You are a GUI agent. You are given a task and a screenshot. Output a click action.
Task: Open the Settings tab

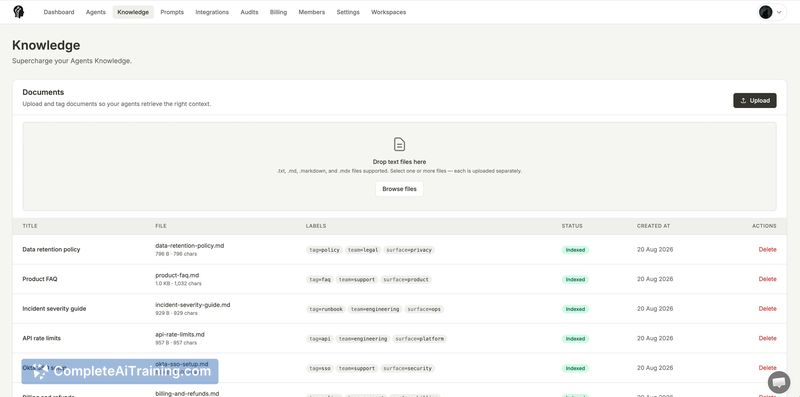348,12
